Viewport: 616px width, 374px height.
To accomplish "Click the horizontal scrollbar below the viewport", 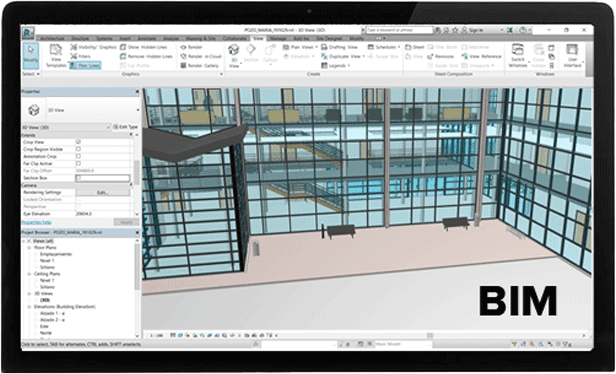I will click(430, 336).
